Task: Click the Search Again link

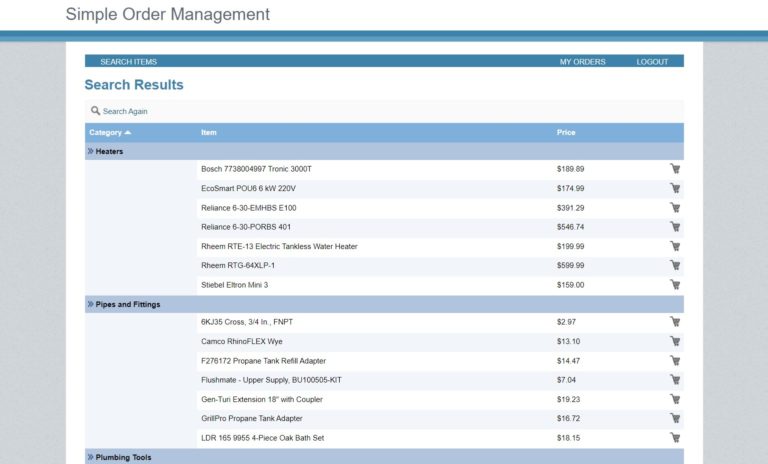Action: pyautogui.click(x=125, y=111)
